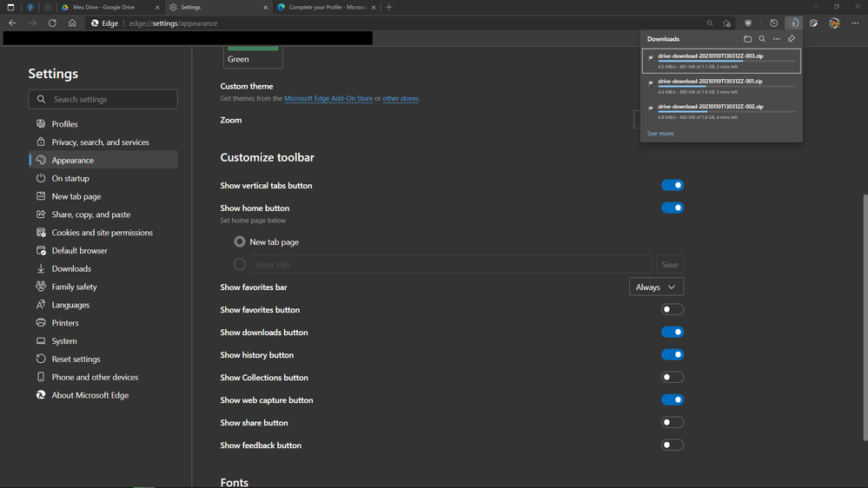Open the History toolbar button
The height and width of the screenshot is (488, 868).
tap(773, 23)
